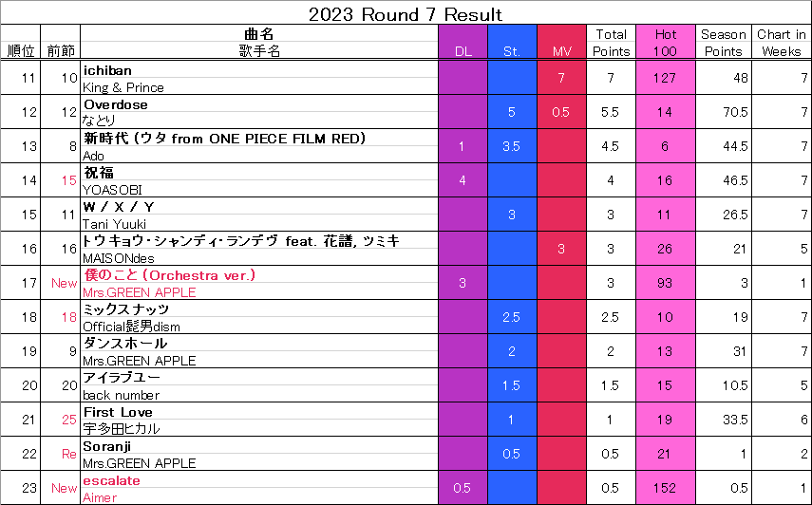812x505 pixels.
Task: Select the Aimer artist name
Action: 100,497
